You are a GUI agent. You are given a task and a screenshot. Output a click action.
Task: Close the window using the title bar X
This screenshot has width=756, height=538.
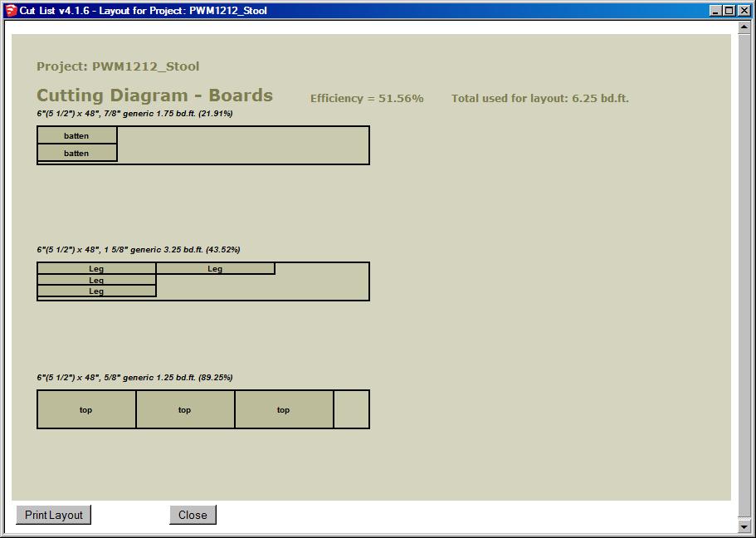(744, 11)
